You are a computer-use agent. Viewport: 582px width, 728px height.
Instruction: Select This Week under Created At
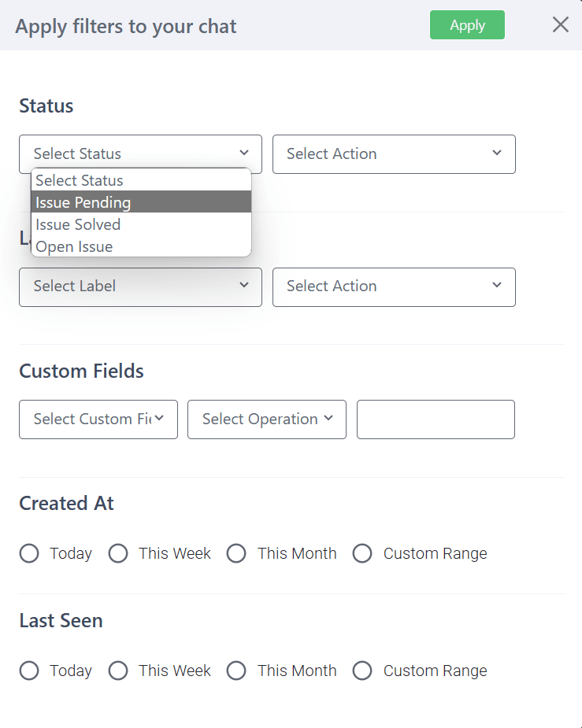(118, 553)
